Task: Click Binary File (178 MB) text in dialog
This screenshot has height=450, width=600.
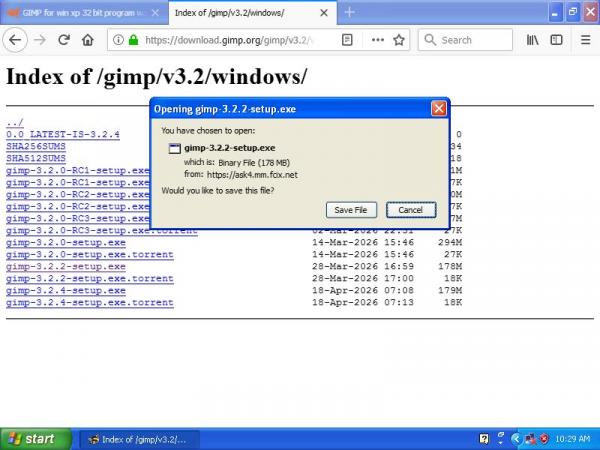Action: [254, 163]
